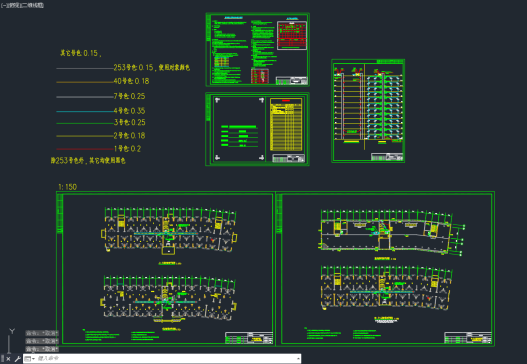Select the '2号色:0.18' legend text

pyautogui.click(x=129, y=136)
